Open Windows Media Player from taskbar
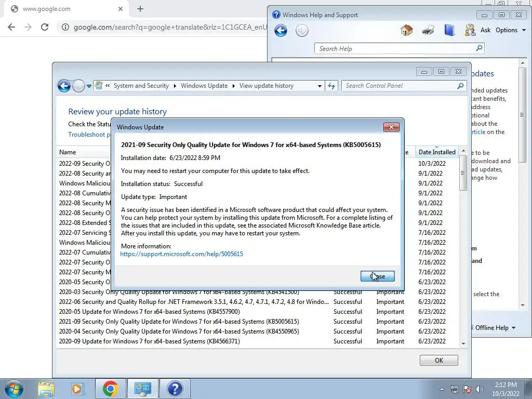The image size is (532, 399). pyautogui.click(x=78, y=389)
